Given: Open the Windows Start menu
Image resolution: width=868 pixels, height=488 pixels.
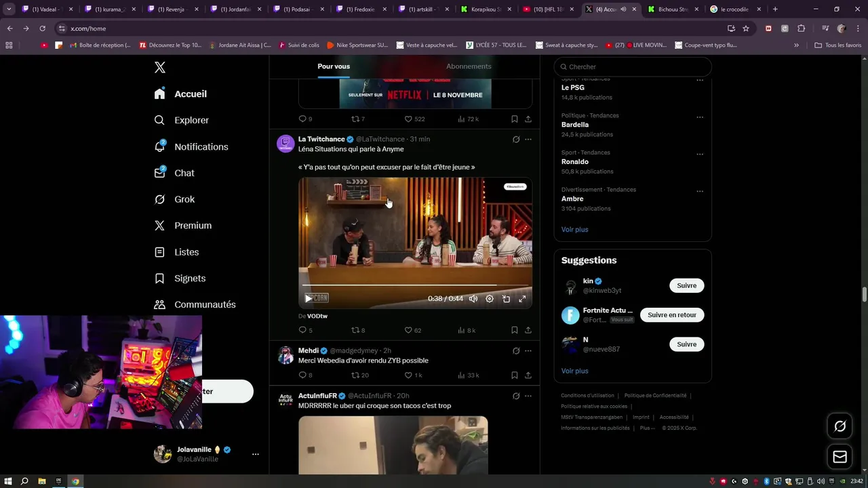Looking at the screenshot, I should click(8, 481).
